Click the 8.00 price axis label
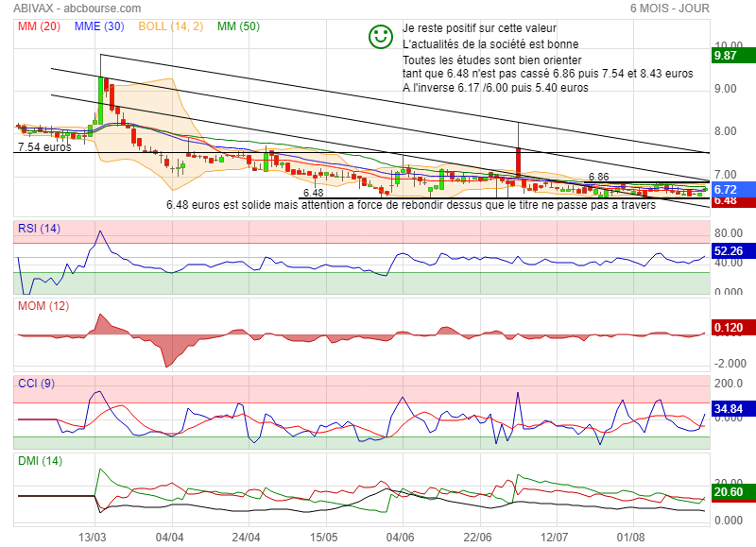This screenshot has height=547, width=756. pyautogui.click(x=725, y=131)
